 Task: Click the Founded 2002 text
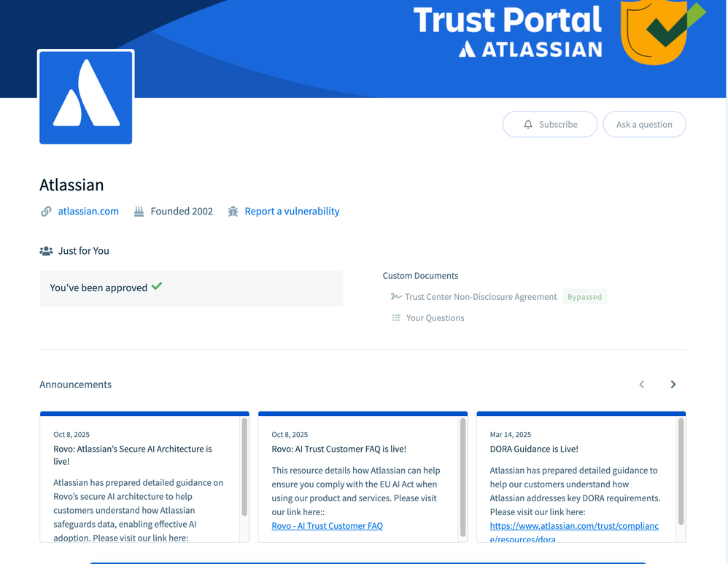[182, 211]
